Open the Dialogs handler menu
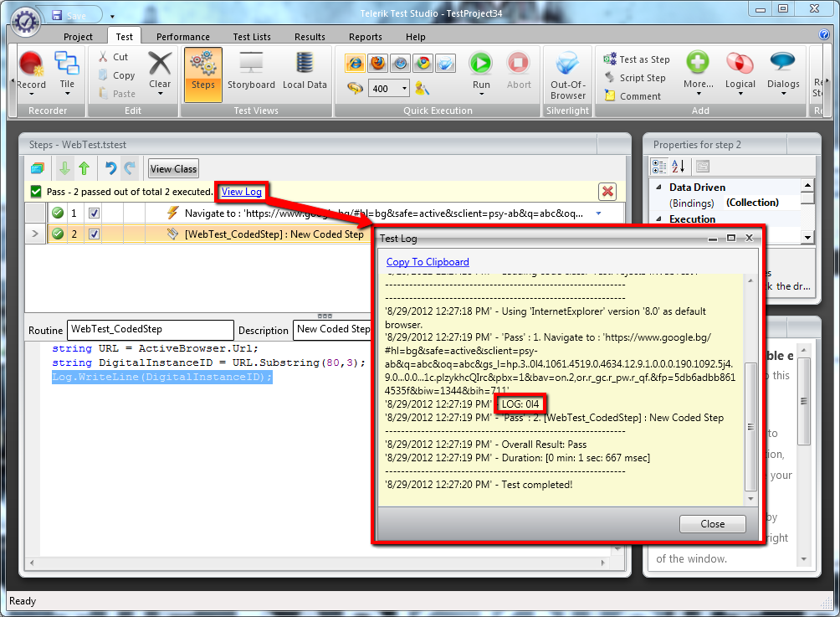 pos(782,74)
